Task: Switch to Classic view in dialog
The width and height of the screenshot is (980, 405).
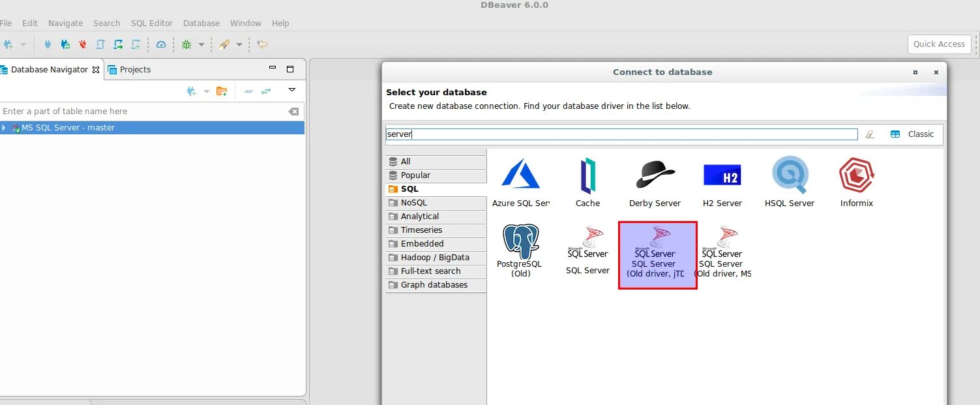Action: click(912, 134)
